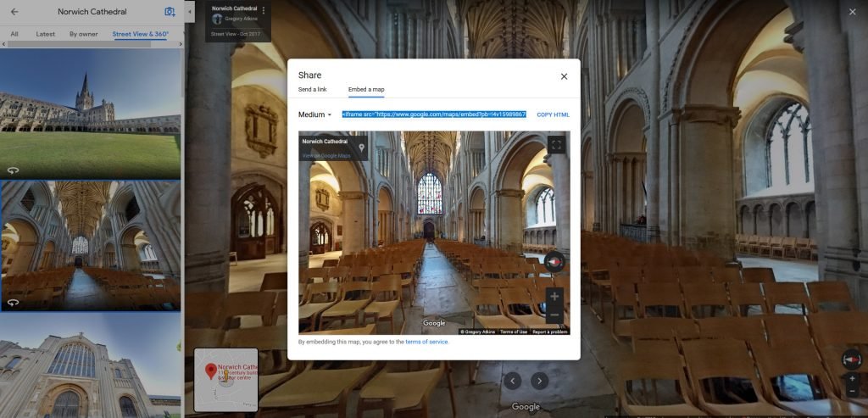Select the Latest photos tab
Screen dimensions: 868x418
[x=46, y=34]
